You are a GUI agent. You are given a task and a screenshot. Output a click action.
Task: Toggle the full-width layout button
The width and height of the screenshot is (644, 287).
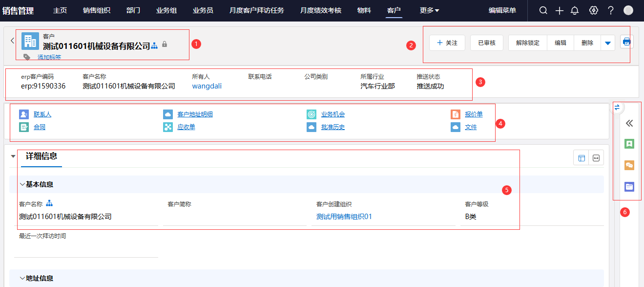[x=596, y=158]
